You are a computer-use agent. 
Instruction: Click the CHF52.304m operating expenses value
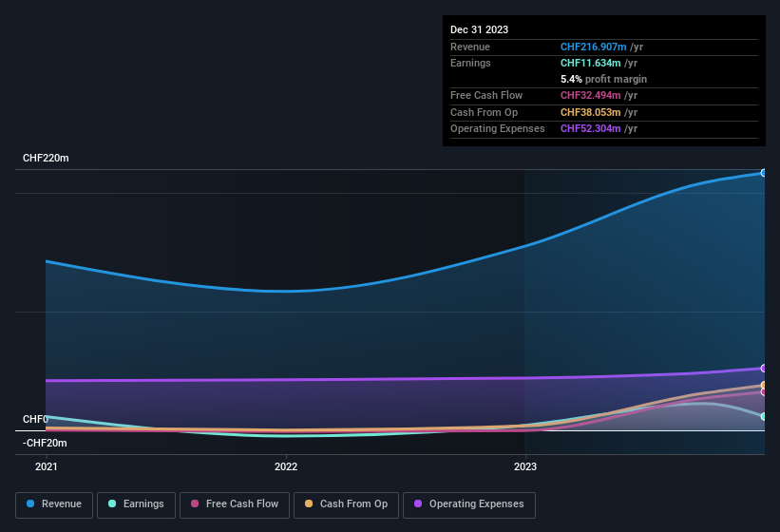tap(591, 129)
